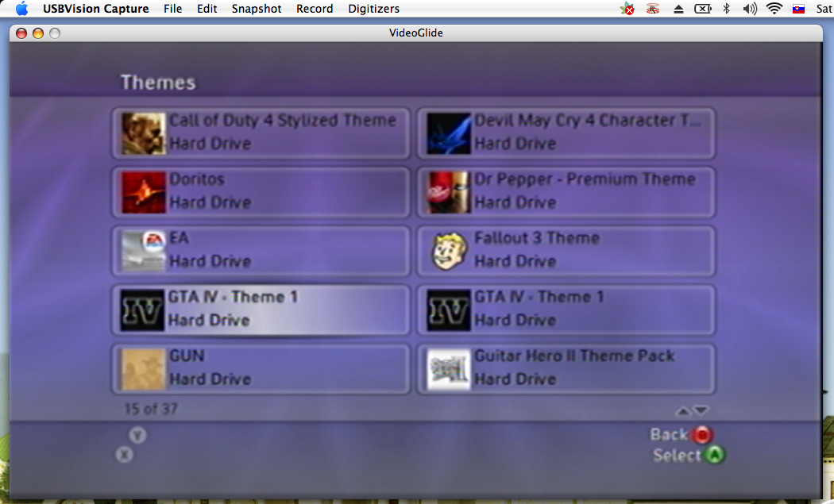
Task: Select Dr Pepper - Premium Theme title
Action: (585, 179)
